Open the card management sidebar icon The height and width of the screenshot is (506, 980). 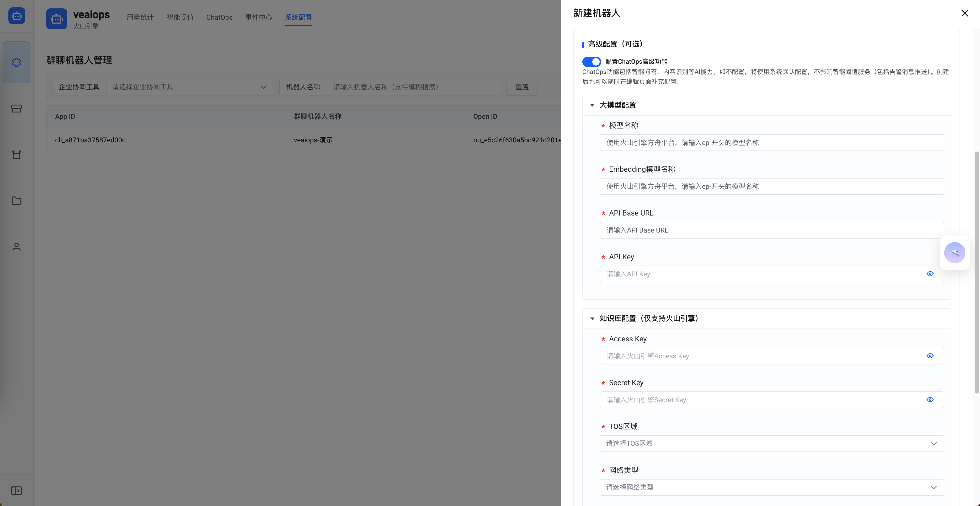point(16,108)
